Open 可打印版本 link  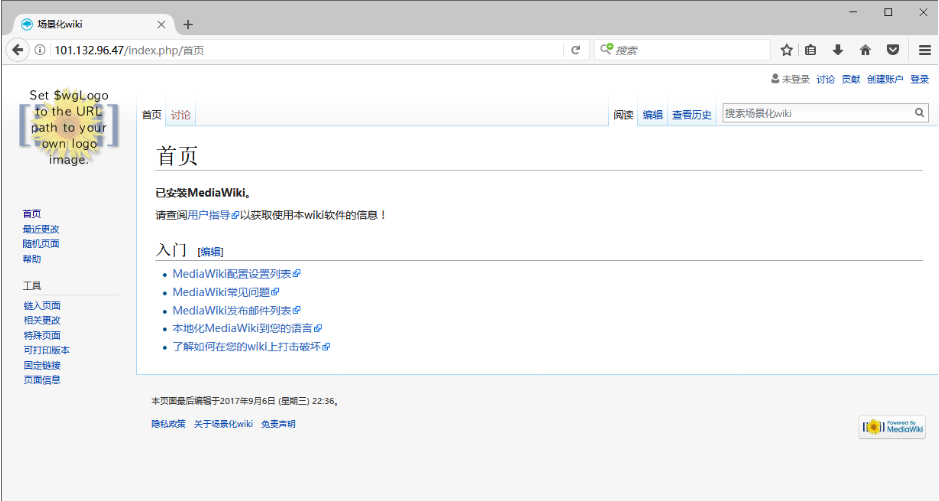pyautogui.click(x=47, y=350)
